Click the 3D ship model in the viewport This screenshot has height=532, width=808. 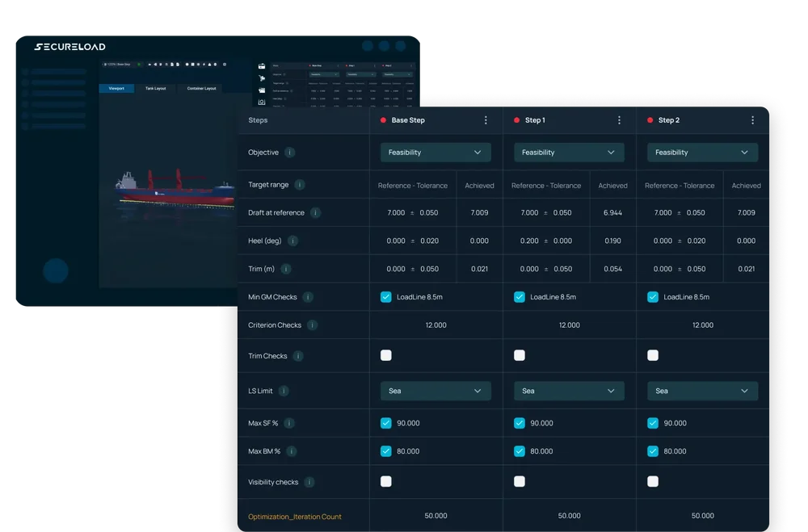pos(175,190)
